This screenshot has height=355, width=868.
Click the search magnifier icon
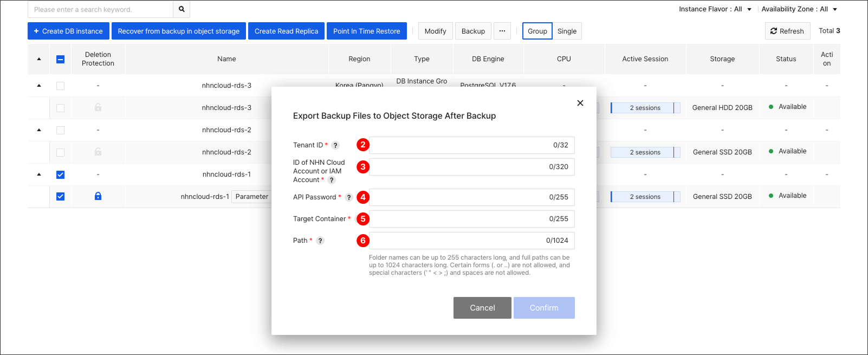182,9
